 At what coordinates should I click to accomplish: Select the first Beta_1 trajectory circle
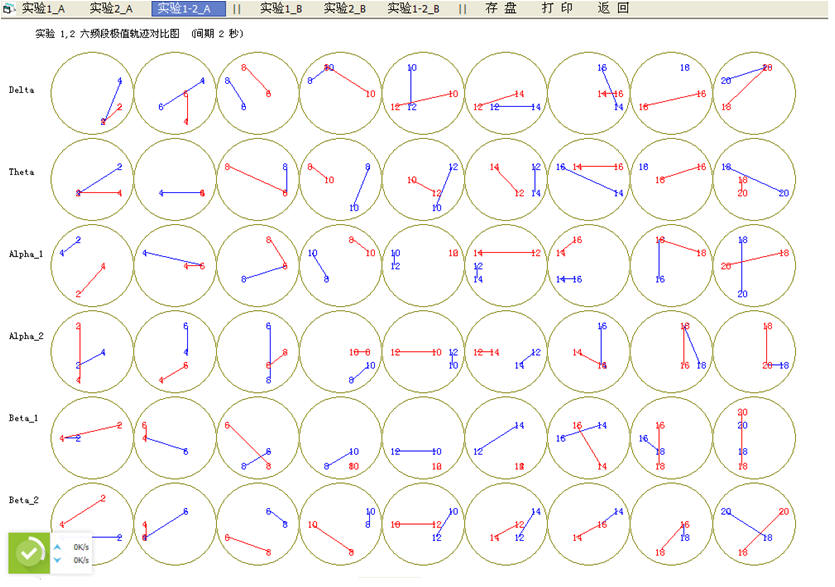92,438
